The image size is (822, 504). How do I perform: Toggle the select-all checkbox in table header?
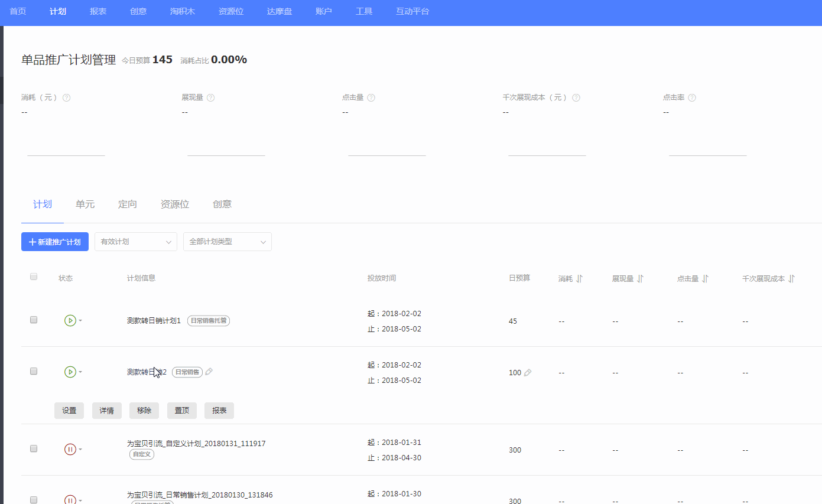click(34, 277)
